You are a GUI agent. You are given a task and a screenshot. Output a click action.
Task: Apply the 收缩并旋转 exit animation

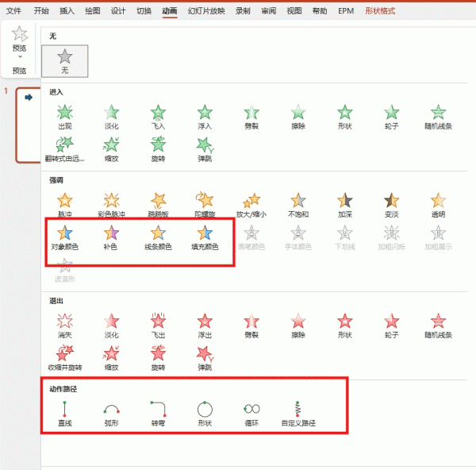(65, 358)
